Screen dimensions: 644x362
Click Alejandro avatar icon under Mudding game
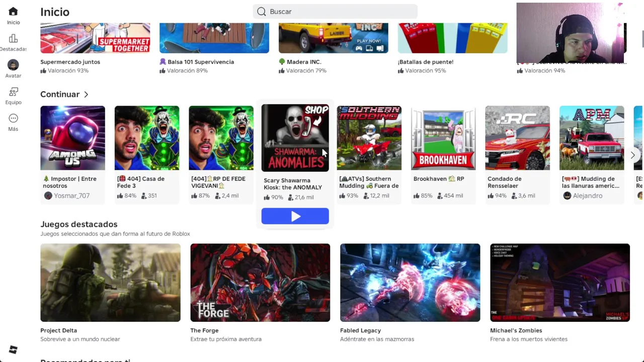tap(567, 196)
